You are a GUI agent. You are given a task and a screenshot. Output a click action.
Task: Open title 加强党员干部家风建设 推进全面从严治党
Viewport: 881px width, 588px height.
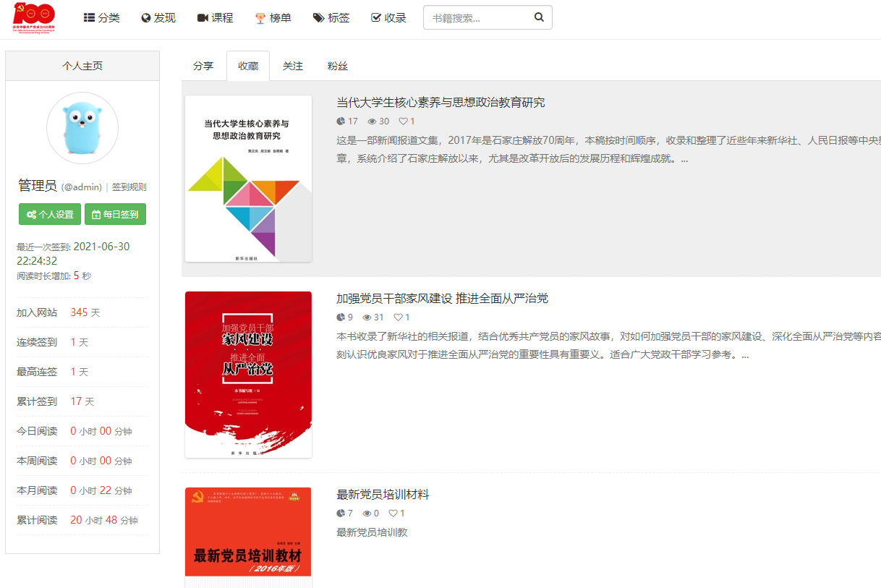(x=442, y=299)
